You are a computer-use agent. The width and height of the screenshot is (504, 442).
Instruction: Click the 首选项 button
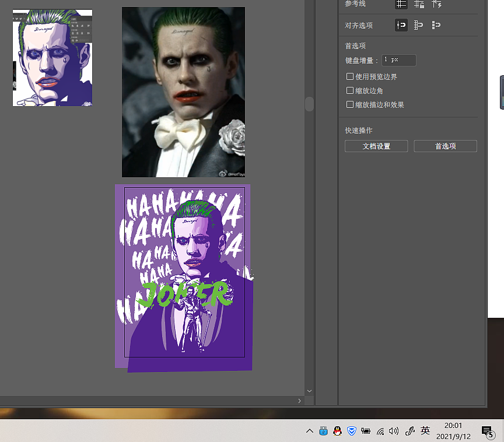[445, 146]
